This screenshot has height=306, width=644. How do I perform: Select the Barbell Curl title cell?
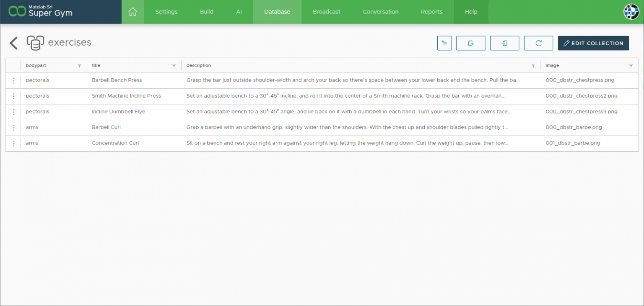(x=106, y=127)
